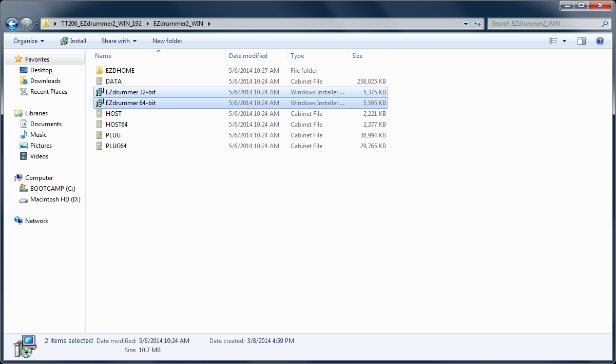
Task: Open the Macintosh HD (D:) drive
Action: pyautogui.click(x=55, y=199)
